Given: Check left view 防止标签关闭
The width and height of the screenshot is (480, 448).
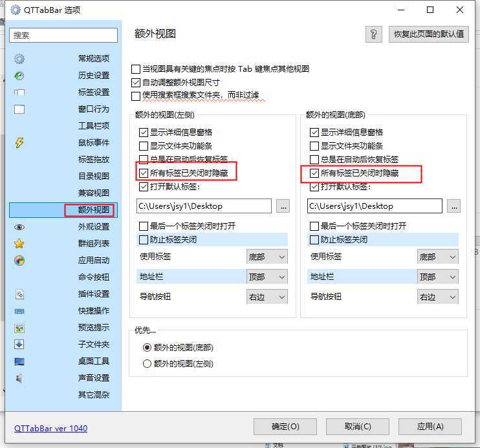Looking at the screenshot, I should 144,240.
